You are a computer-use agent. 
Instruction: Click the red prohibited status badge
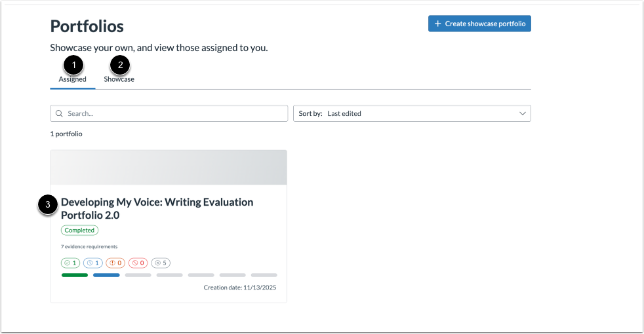pos(138,263)
